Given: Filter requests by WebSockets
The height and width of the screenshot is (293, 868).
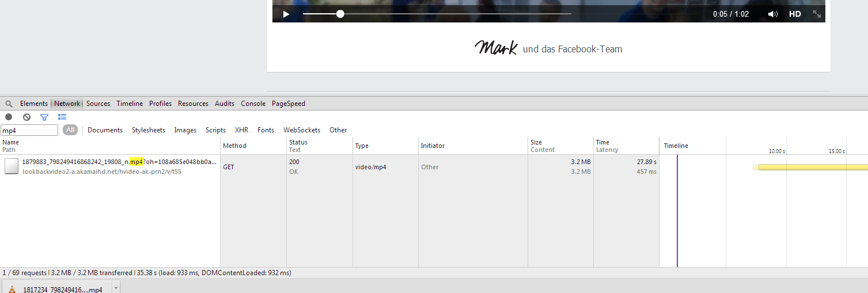Looking at the screenshot, I should (x=302, y=130).
